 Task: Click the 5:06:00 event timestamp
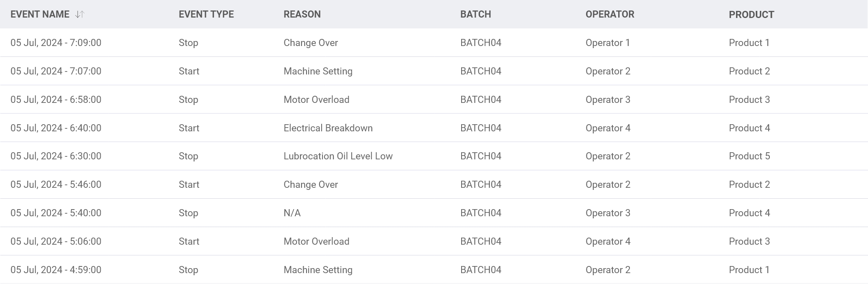(x=56, y=241)
